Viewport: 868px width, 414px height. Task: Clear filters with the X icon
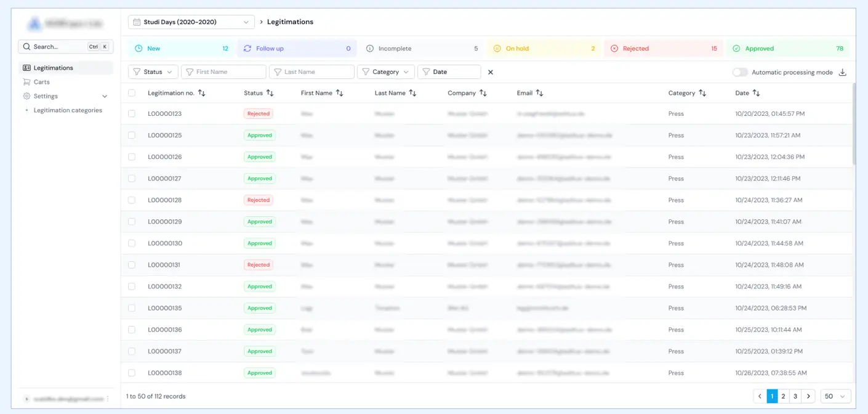pyautogui.click(x=491, y=72)
